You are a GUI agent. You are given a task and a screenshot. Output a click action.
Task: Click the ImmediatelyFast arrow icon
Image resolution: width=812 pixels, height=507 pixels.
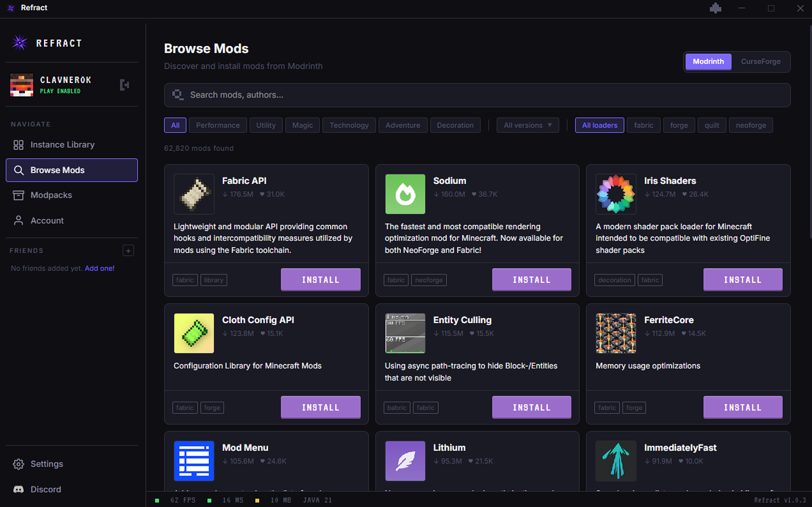click(x=616, y=461)
